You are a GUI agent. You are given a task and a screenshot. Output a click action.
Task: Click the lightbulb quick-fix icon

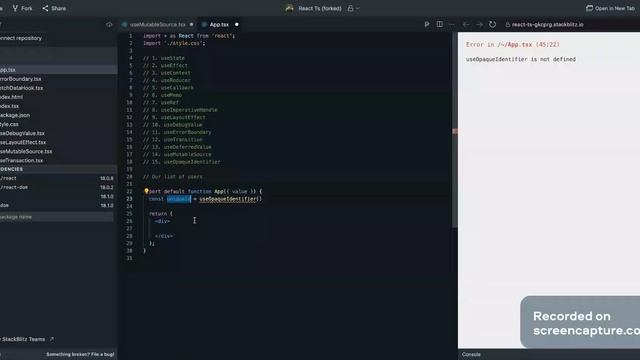(146, 191)
